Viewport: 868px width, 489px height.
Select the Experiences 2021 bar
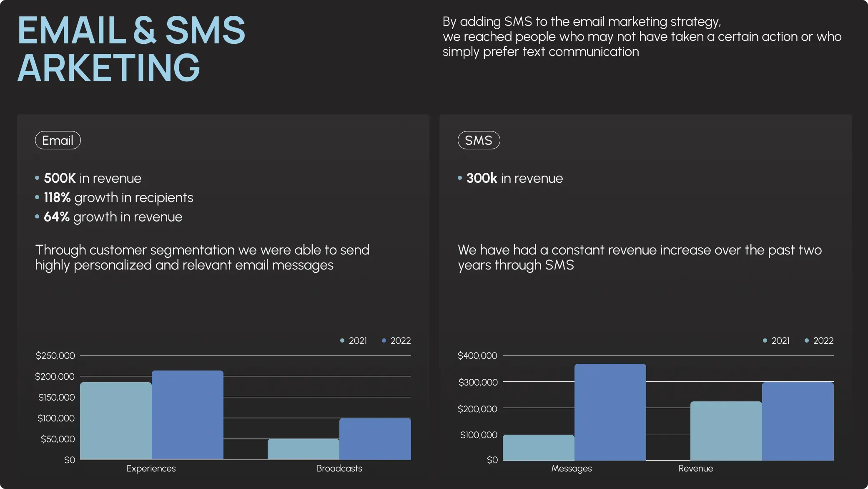click(116, 421)
